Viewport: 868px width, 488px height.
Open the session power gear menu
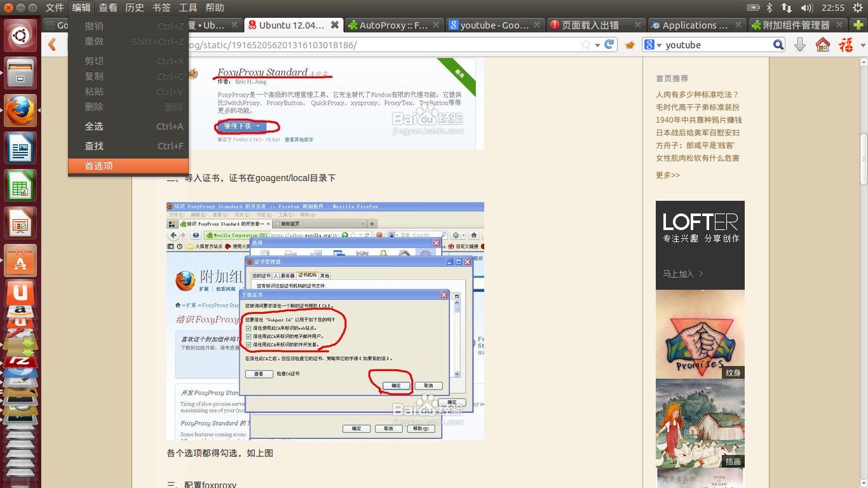pyautogui.click(x=858, y=8)
